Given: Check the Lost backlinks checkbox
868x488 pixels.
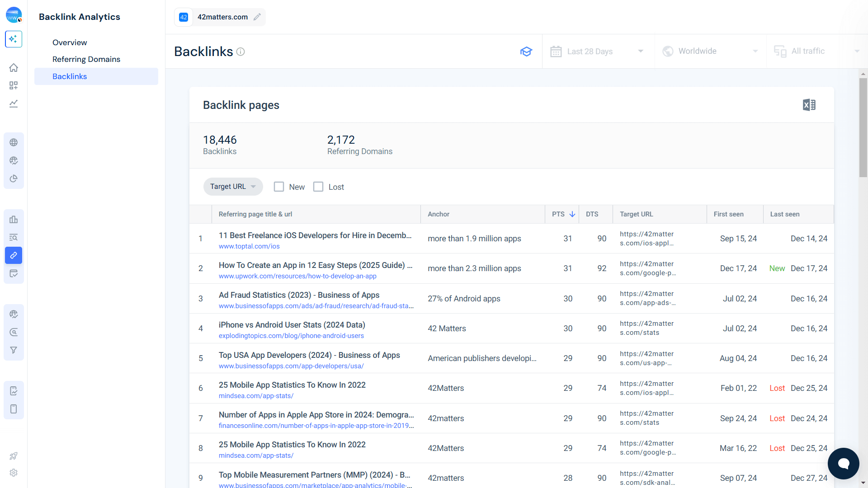Looking at the screenshot, I should click(318, 187).
